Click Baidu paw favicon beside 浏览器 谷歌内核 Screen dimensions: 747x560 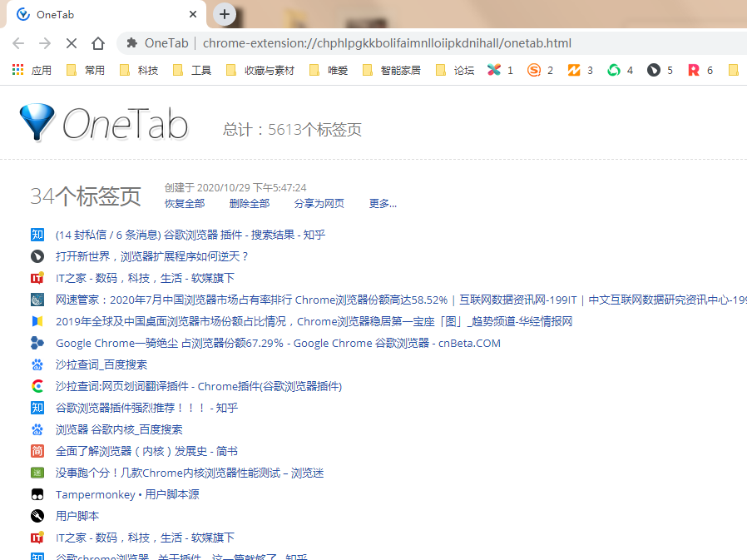click(37, 429)
